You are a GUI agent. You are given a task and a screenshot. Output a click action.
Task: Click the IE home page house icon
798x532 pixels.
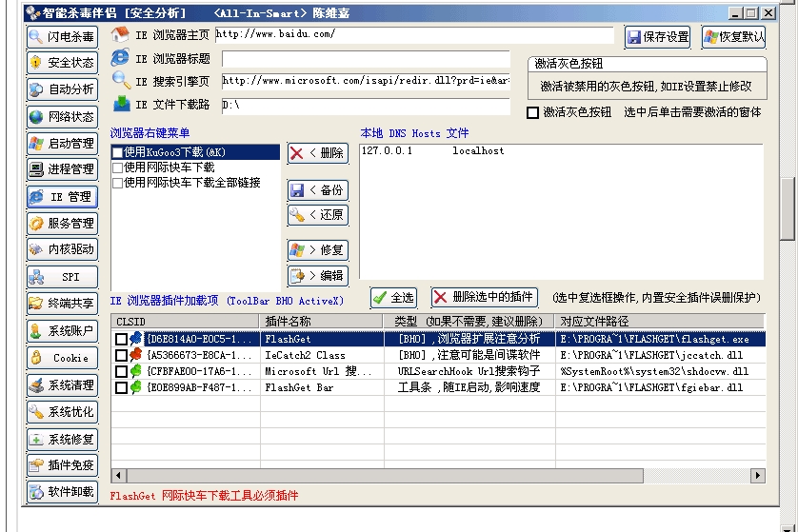click(x=120, y=34)
